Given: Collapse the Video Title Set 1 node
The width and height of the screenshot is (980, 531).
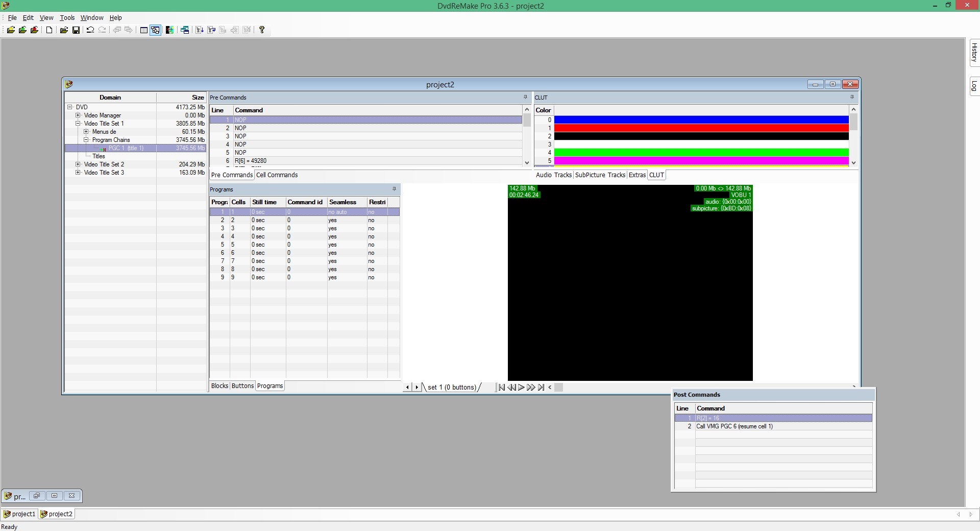Looking at the screenshot, I should [78, 124].
